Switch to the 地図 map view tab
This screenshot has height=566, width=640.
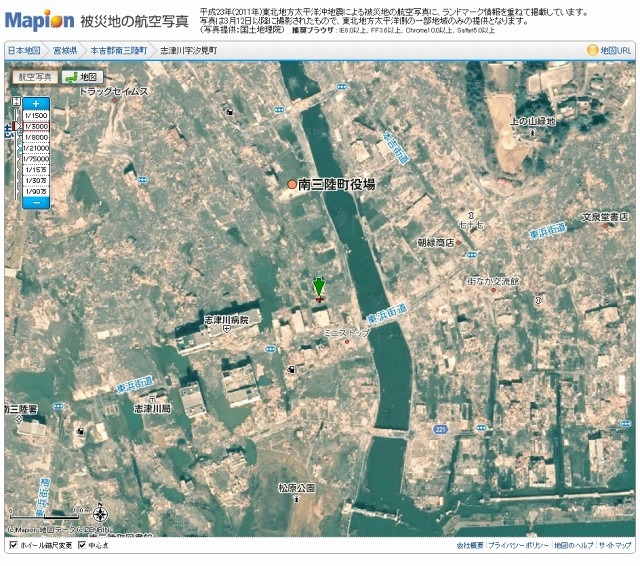pyautogui.click(x=82, y=77)
